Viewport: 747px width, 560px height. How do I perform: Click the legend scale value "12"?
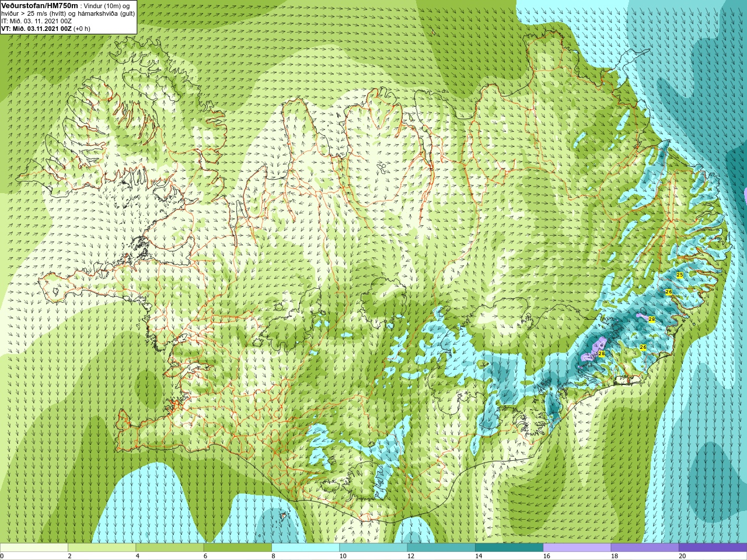click(410, 556)
